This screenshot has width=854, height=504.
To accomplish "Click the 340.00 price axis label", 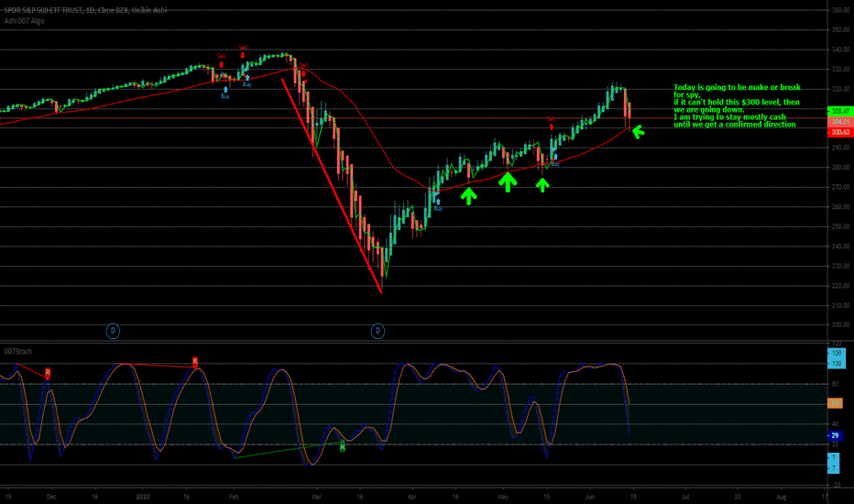I will click(840, 49).
